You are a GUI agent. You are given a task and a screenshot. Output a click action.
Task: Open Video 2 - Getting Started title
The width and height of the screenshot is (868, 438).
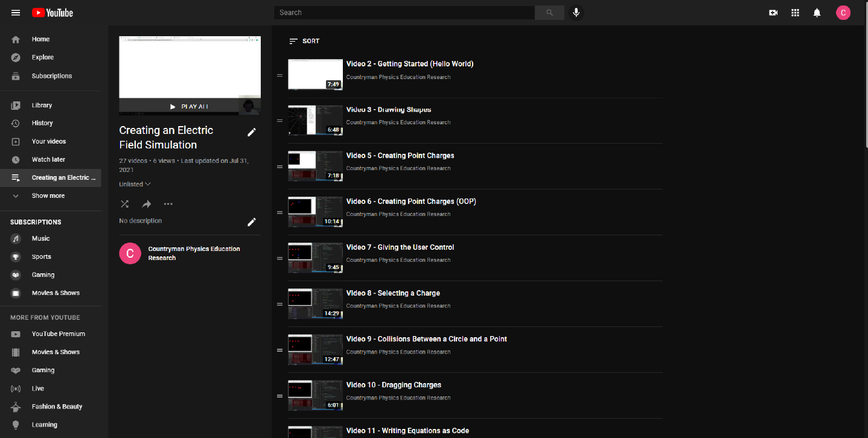(x=410, y=64)
